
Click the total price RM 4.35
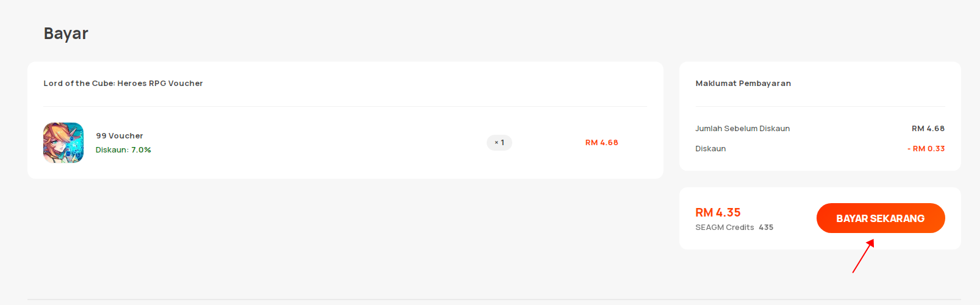coord(718,212)
